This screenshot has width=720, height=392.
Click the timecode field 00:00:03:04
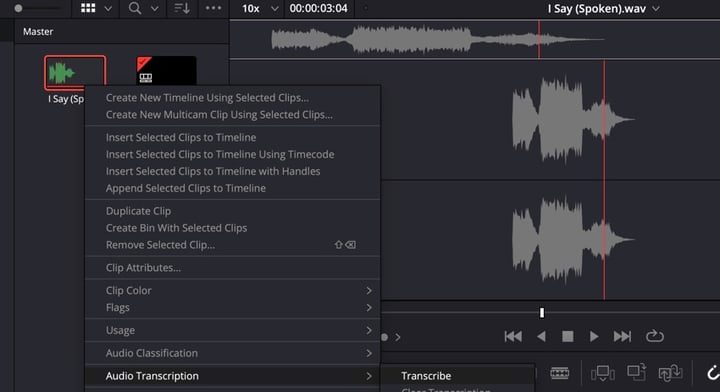pyautogui.click(x=318, y=8)
